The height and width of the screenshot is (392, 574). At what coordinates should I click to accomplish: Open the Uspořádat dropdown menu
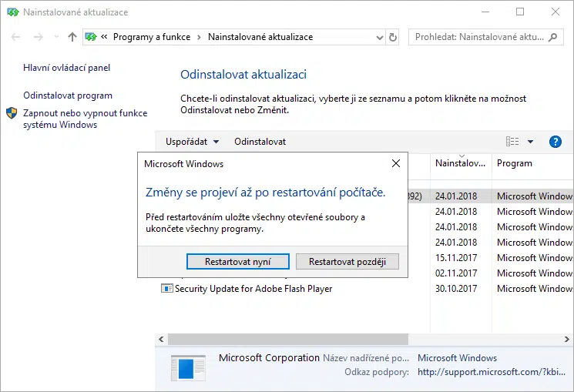(x=192, y=141)
